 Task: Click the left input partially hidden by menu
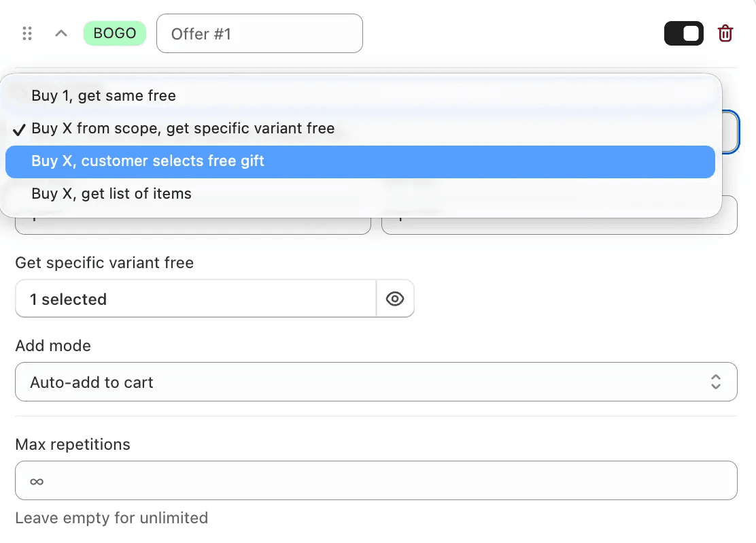pyautogui.click(x=193, y=227)
